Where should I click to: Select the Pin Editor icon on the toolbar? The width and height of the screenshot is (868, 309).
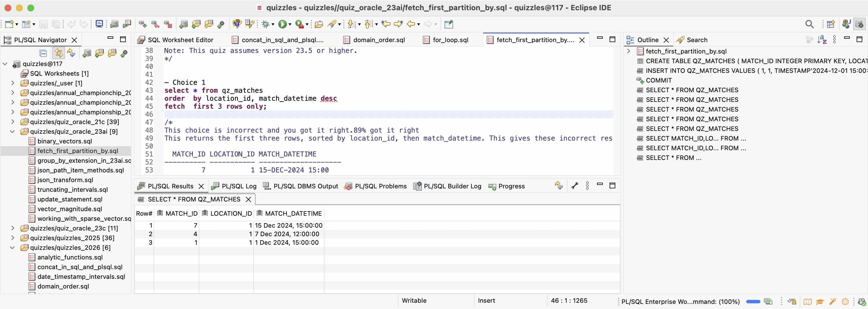[449, 24]
